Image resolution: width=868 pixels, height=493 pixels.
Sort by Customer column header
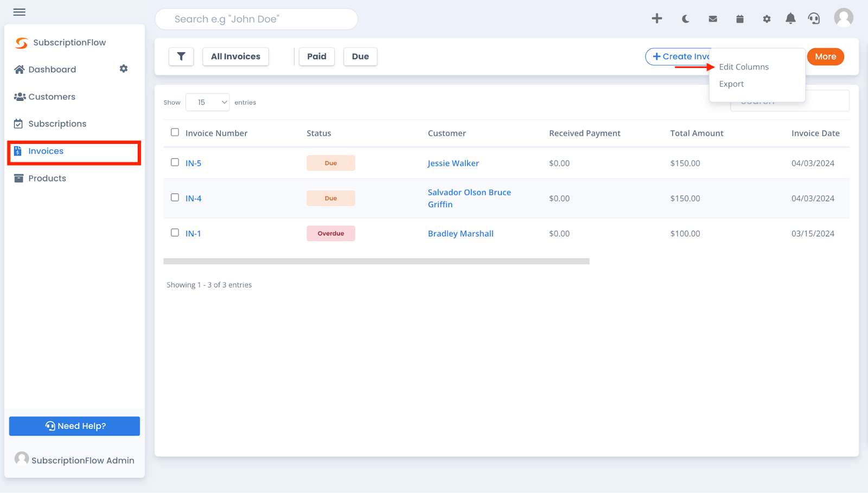coord(446,133)
